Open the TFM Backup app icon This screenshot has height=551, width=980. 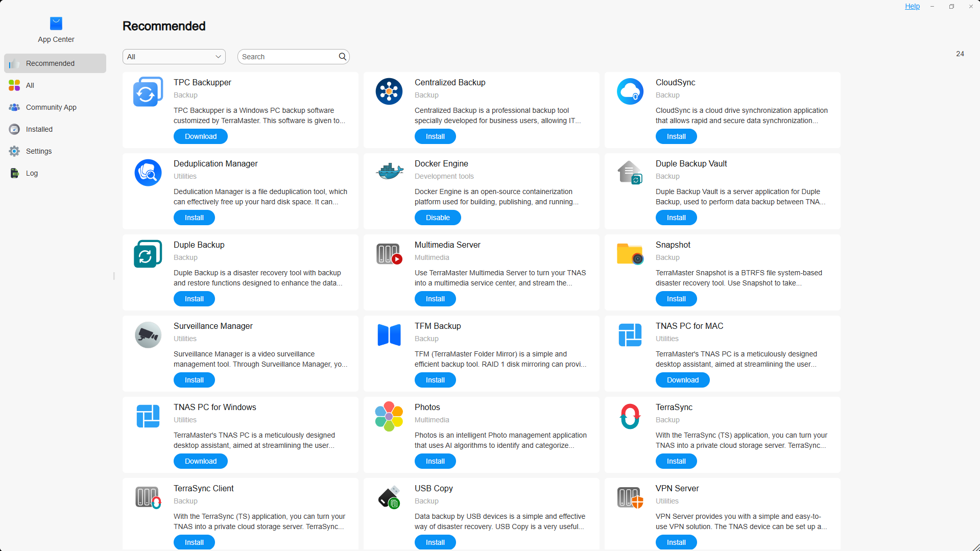389,335
